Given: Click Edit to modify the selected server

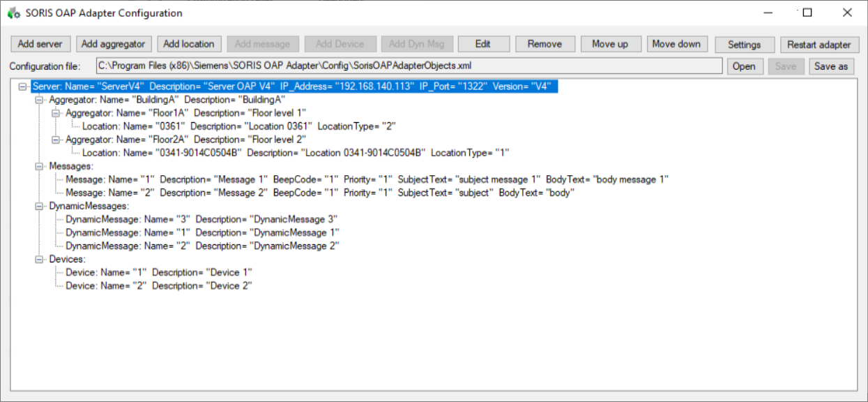Looking at the screenshot, I should coord(484,43).
